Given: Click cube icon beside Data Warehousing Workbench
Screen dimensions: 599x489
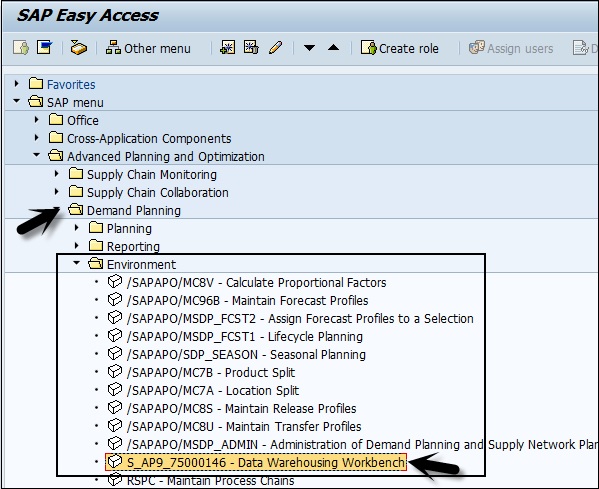Looking at the screenshot, I should (115, 461).
